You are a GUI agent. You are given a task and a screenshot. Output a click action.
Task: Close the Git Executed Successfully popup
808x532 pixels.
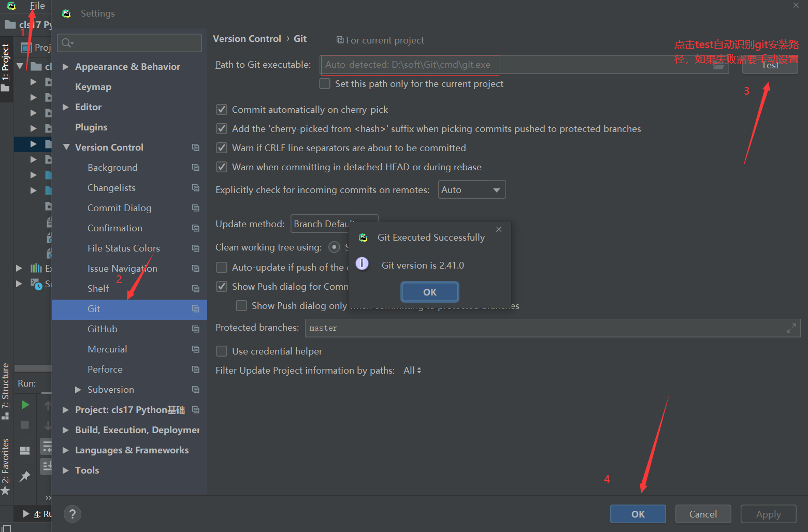[499, 229]
